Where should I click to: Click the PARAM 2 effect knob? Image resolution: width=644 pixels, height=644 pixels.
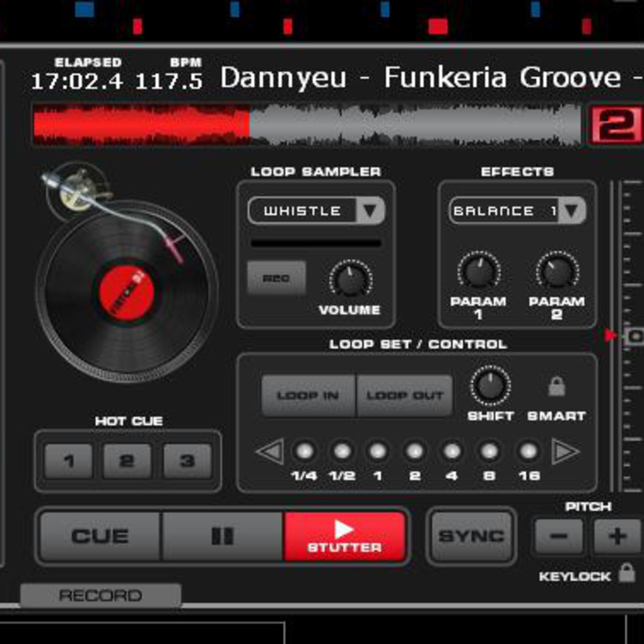[557, 271]
